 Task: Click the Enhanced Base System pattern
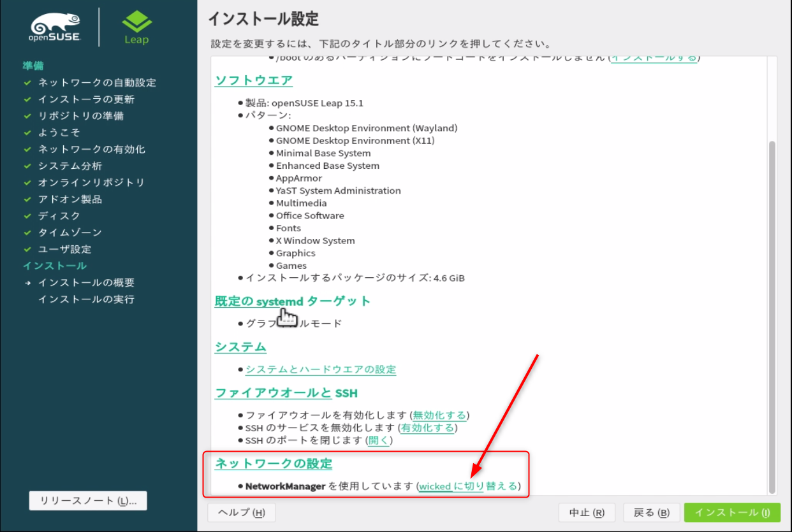(x=328, y=166)
